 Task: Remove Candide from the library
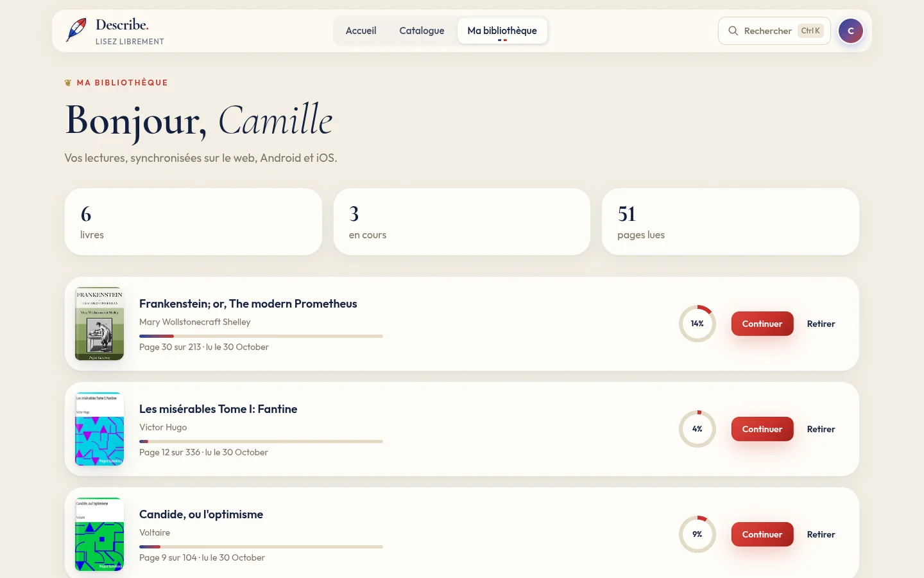[821, 534]
